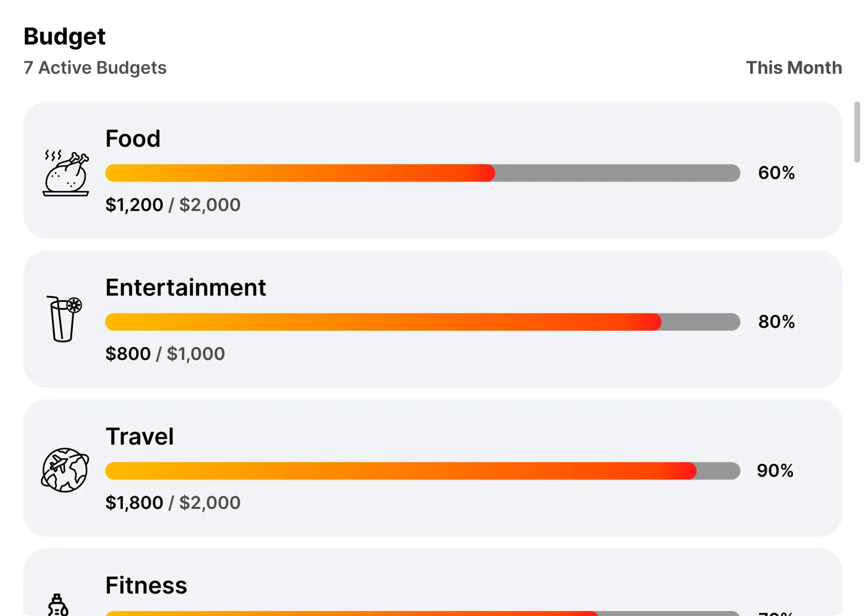Viewport: 866px width, 616px height.
Task: Click the Travel budget progress bar
Action: (422, 471)
